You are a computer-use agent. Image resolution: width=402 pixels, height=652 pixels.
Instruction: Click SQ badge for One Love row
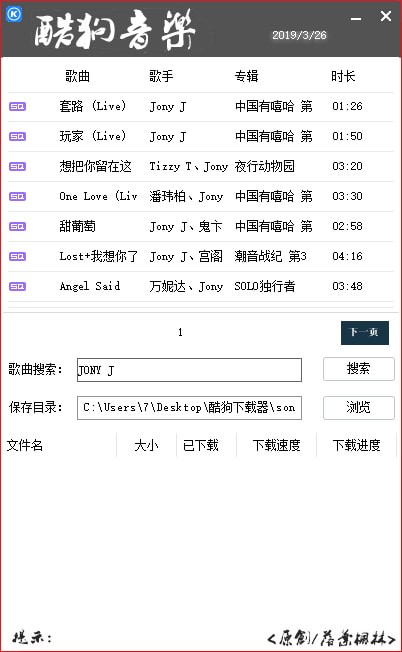pos(17,197)
